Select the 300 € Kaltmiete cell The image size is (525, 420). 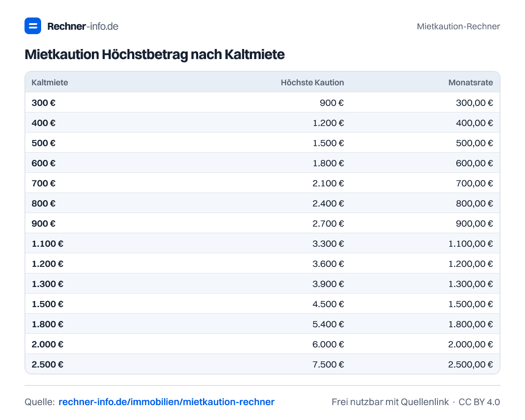coord(43,103)
